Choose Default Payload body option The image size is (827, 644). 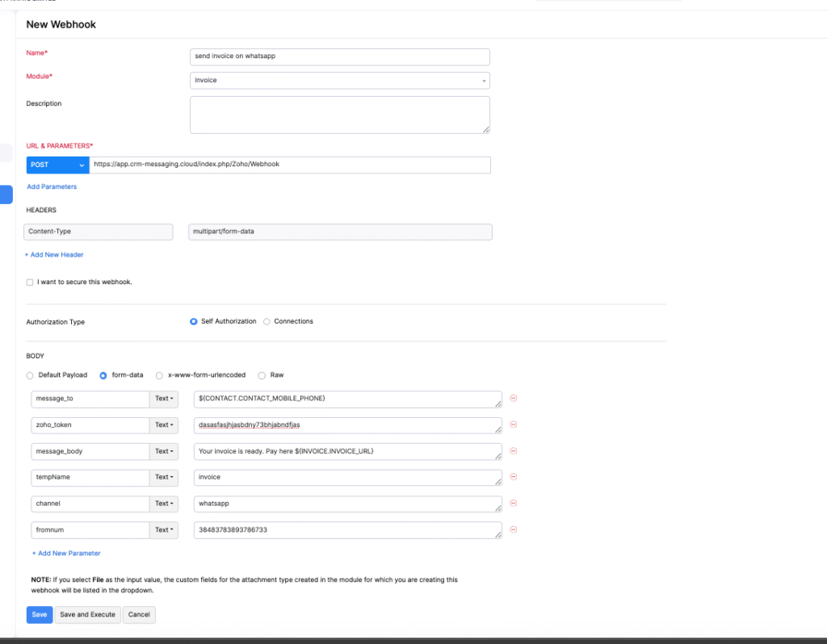pyautogui.click(x=31, y=375)
